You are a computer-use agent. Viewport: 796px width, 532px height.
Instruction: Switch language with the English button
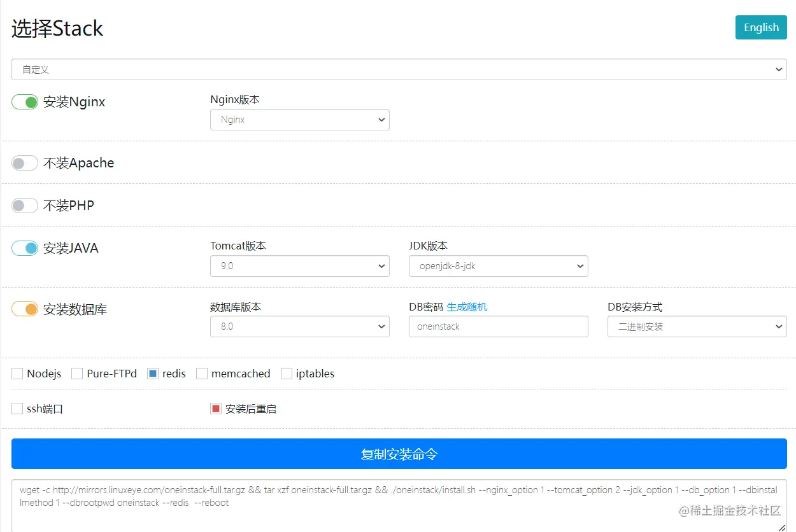[x=761, y=27]
